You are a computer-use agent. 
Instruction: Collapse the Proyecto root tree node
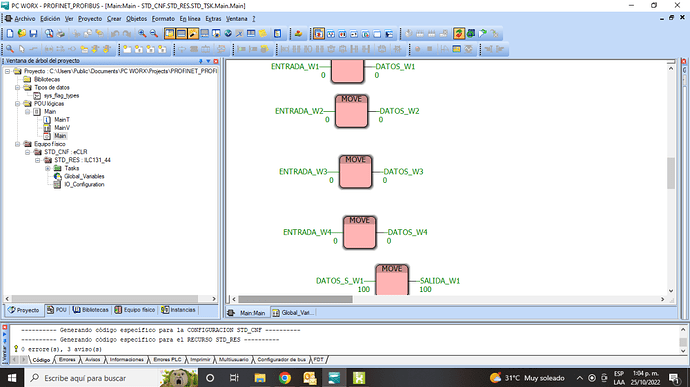[7, 71]
